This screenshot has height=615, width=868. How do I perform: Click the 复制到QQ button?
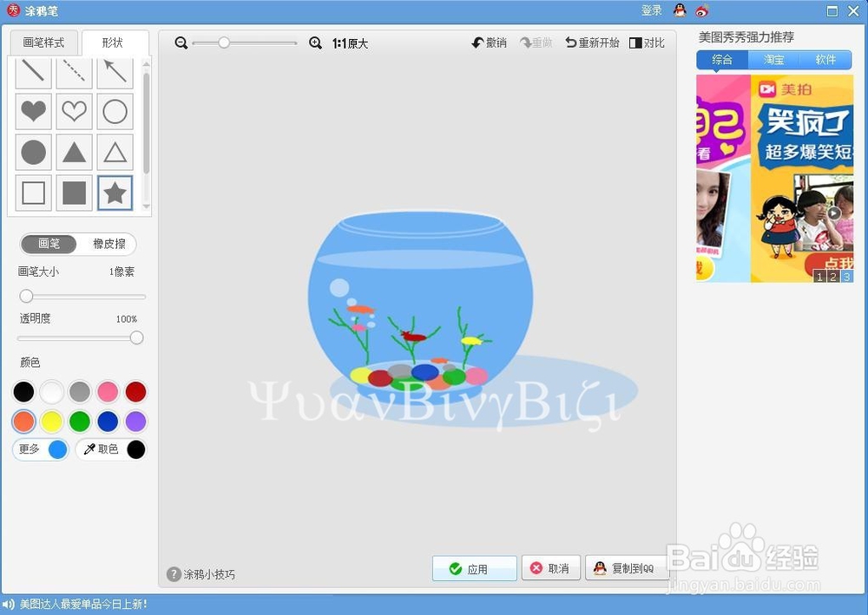click(627, 568)
